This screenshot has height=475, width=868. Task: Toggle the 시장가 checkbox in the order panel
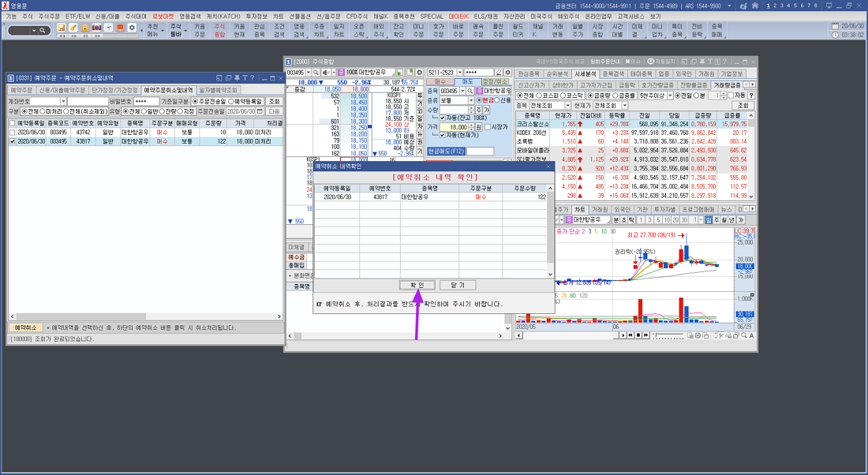tap(488, 127)
